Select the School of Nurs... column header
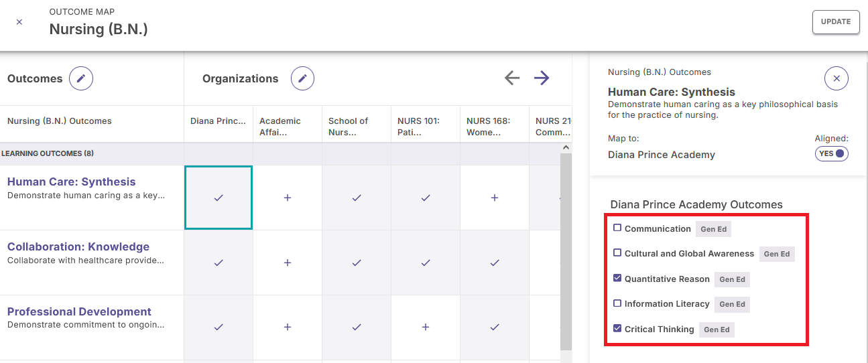 [x=357, y=124]
